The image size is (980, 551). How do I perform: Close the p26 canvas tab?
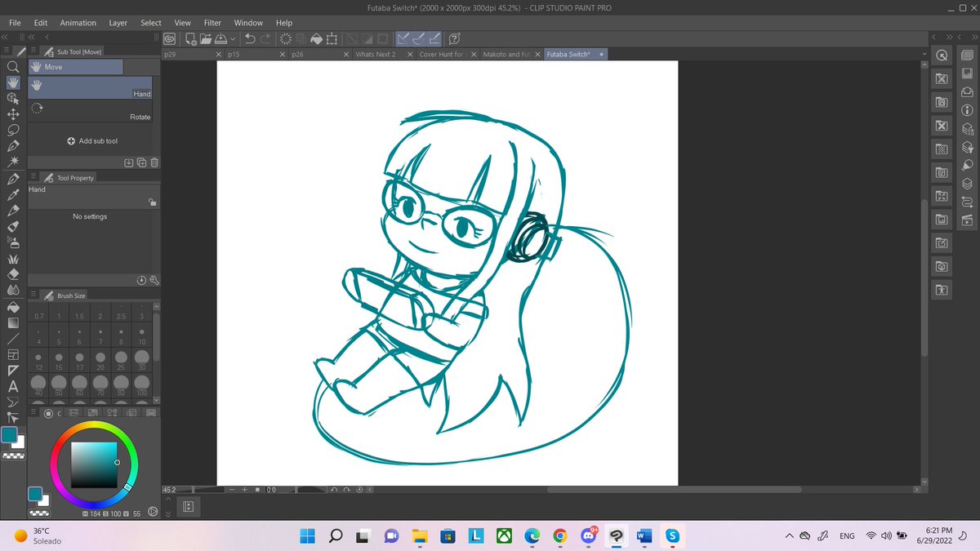(x=346, y=54)
